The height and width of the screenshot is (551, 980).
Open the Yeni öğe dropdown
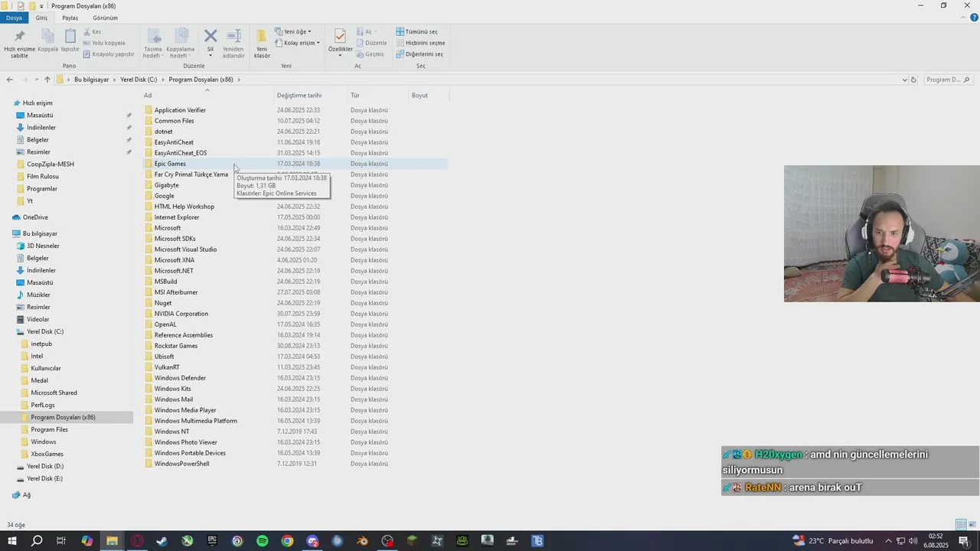click(x=292, y=31)
